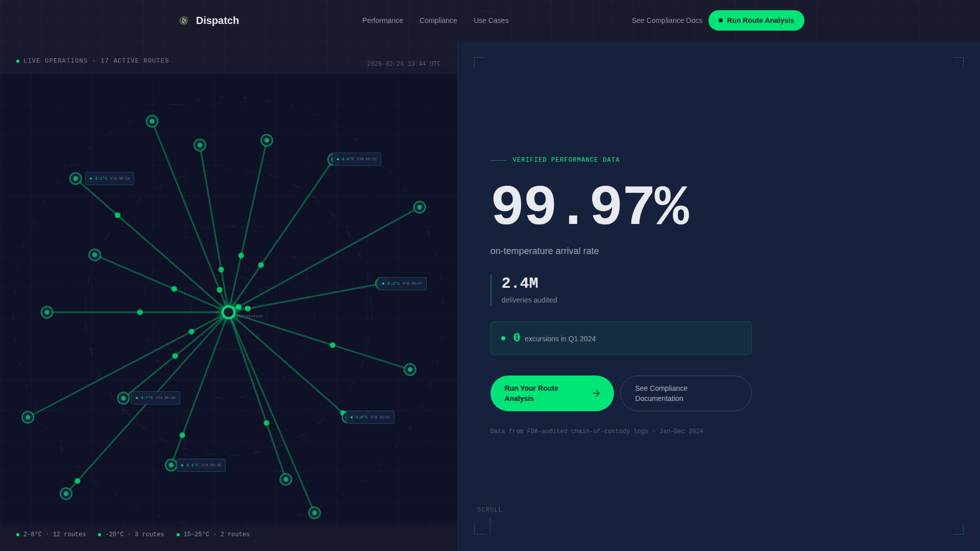Open the Use Cases nav item
Viewport: 980px width, 551px height.
tap(491, 20)
